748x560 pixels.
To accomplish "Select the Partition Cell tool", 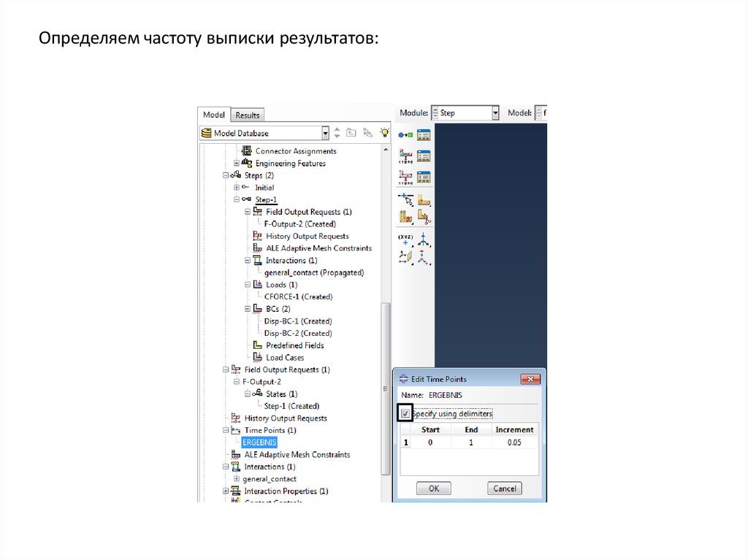I will pyautogui.click(x=405, y=218).
